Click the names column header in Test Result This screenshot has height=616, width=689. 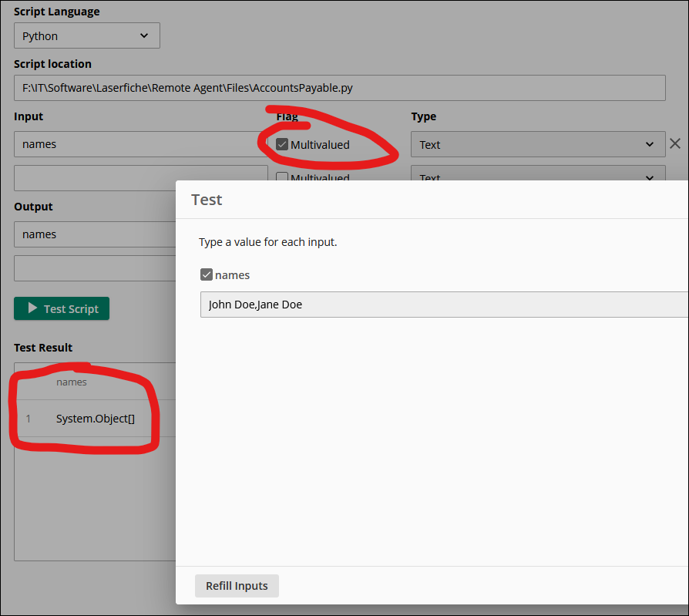pos(72,382)
